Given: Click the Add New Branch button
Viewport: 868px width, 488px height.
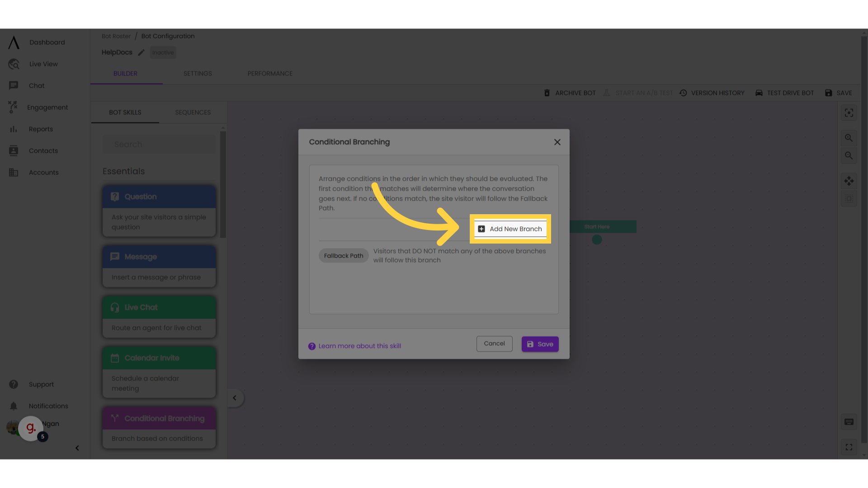Looking at the screenshot, I should 510,229.
